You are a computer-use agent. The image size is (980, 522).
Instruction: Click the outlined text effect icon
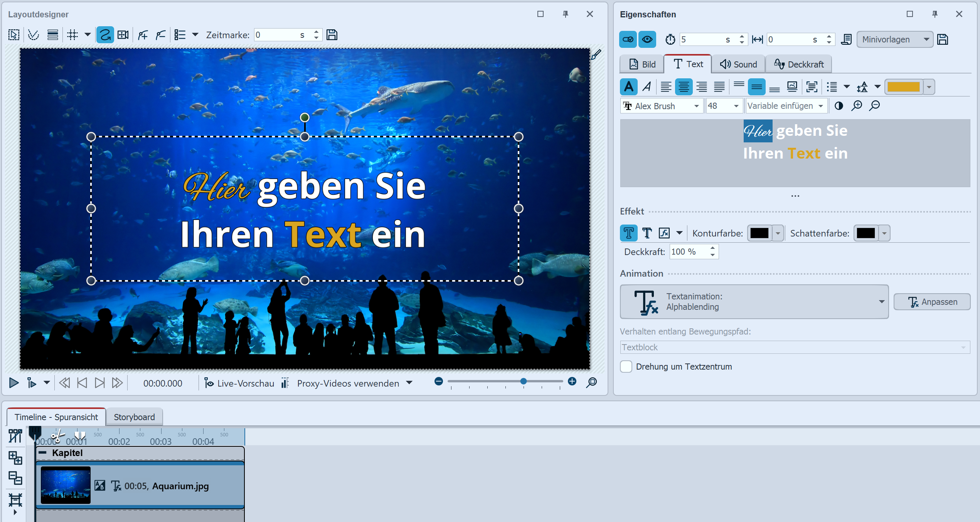coord(629,233)
